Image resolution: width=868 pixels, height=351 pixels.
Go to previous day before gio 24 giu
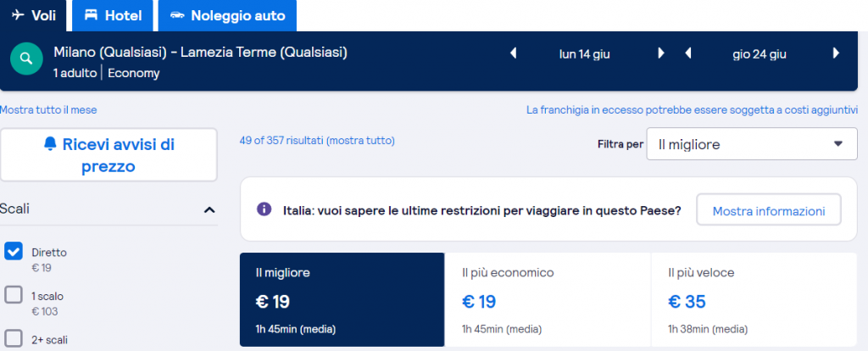[x=688, y=53]
